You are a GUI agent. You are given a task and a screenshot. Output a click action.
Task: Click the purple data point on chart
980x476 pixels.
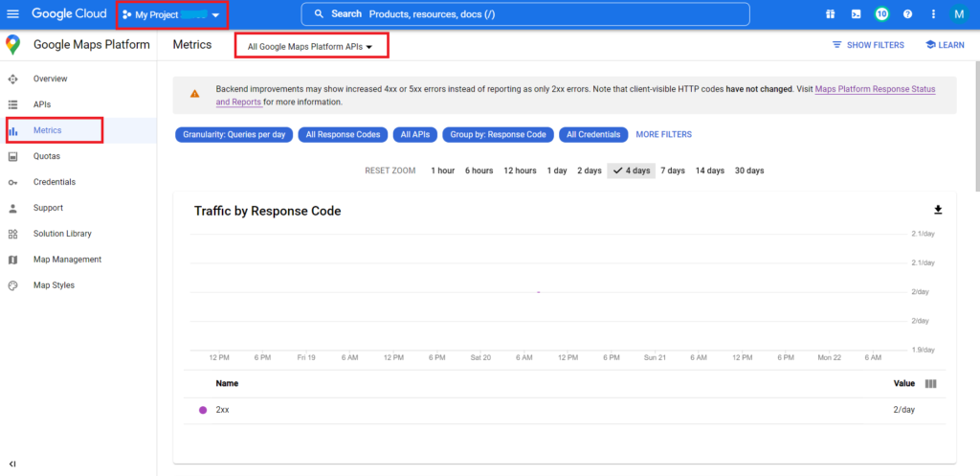pyautogui.click(x=538, y=292)
